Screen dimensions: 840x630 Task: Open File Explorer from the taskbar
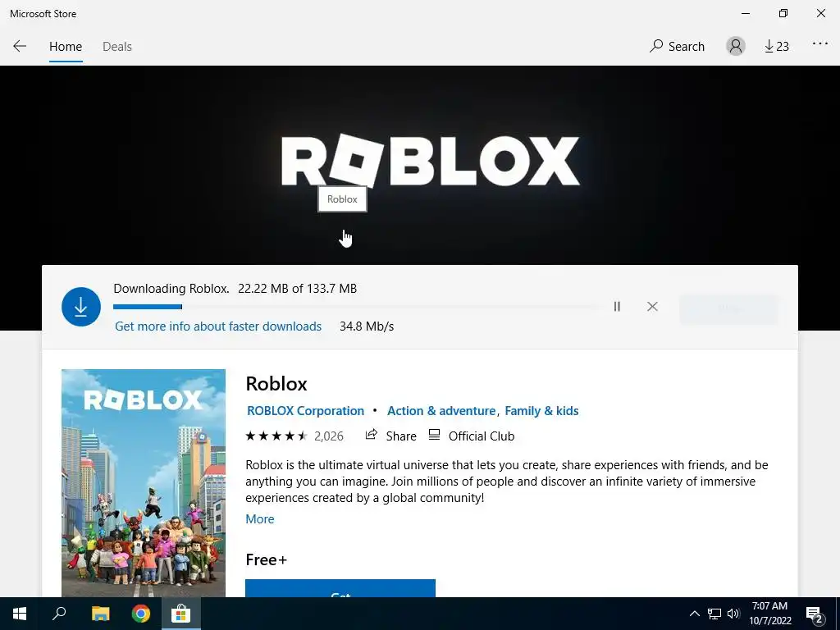(x=100, y=614)
